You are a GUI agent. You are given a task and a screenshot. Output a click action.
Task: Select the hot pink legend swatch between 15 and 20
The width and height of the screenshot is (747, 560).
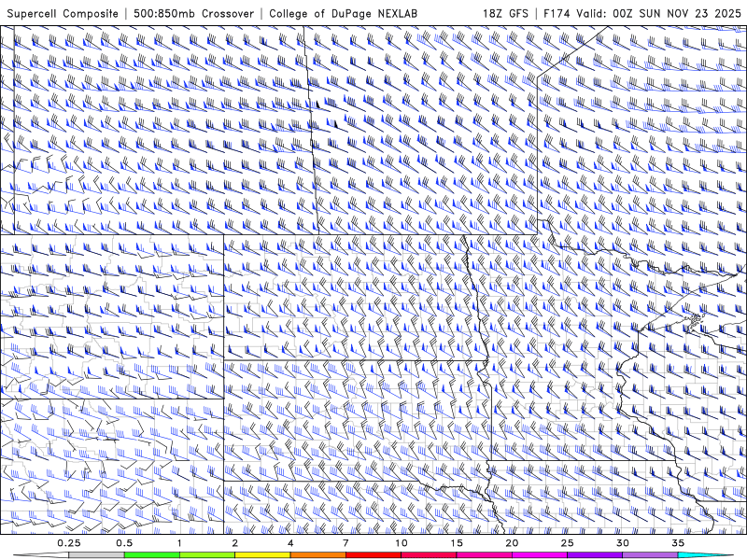click(484, 555)
